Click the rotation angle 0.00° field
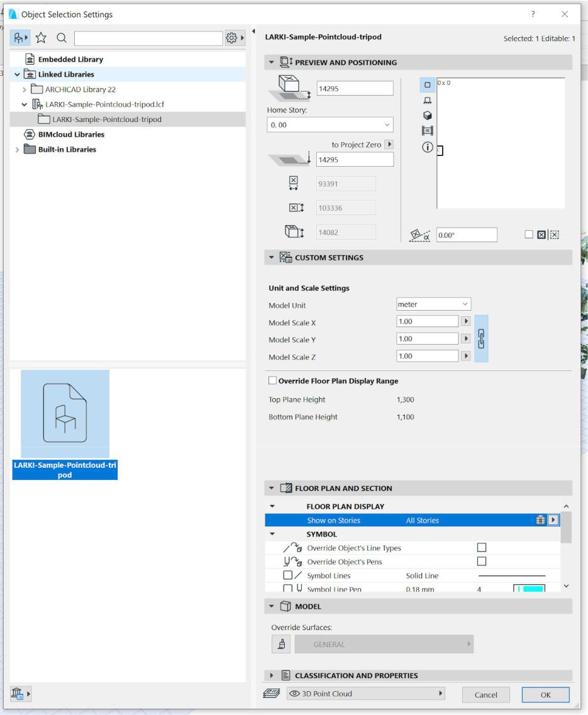The height and width of the screenshot is (715, 588). click(467, 235)
